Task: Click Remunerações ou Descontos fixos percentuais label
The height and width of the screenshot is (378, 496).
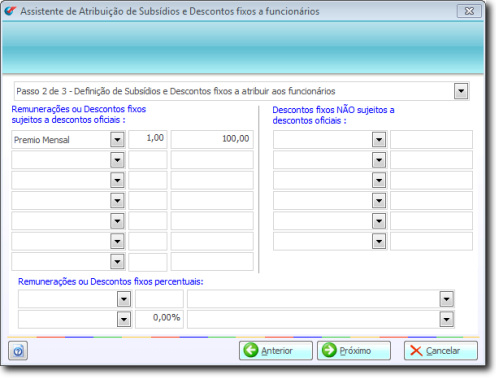Action: pyautogui.click(x=111, y=282)
